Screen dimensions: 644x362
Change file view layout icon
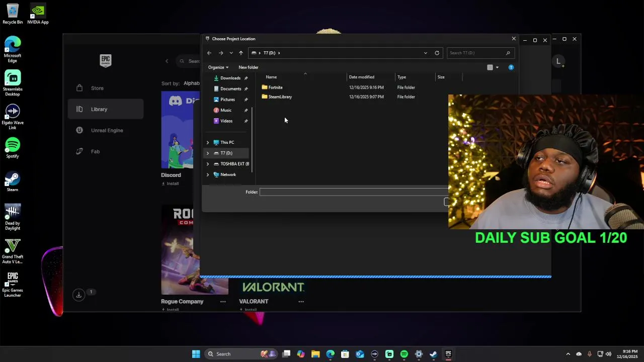coord(490,67)
